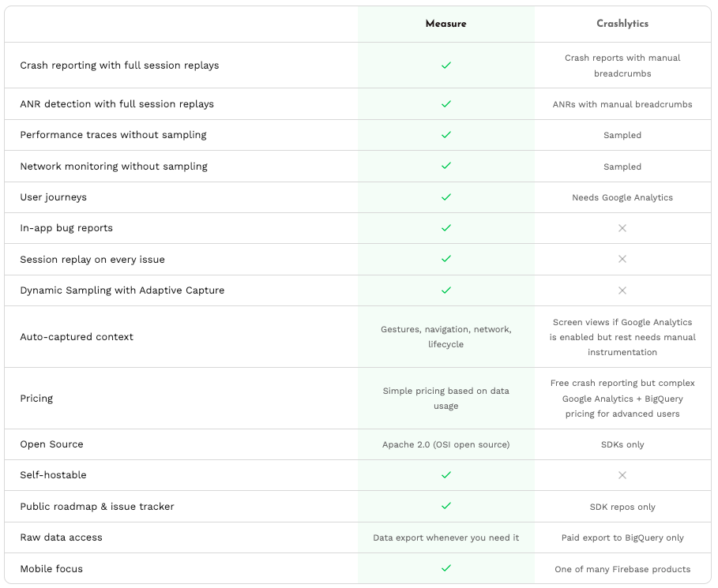This screenshot has width=718, height=588.
Task: Click the checkmark in ANR detection row
Action: click(446, 104)
